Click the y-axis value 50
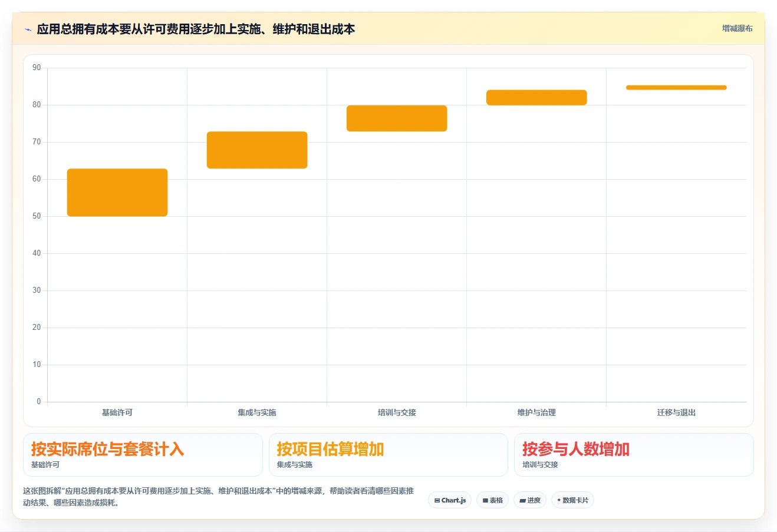 pos(37,216)
